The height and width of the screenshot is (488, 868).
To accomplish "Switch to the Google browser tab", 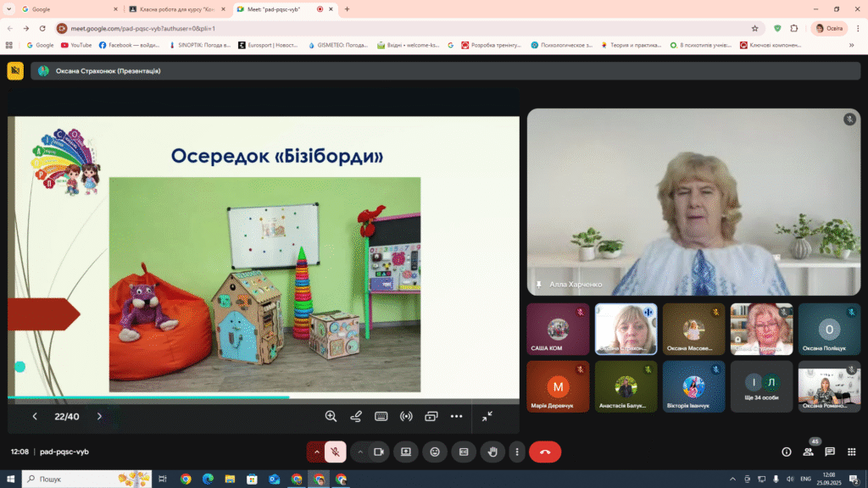I will tap(66, 8).
